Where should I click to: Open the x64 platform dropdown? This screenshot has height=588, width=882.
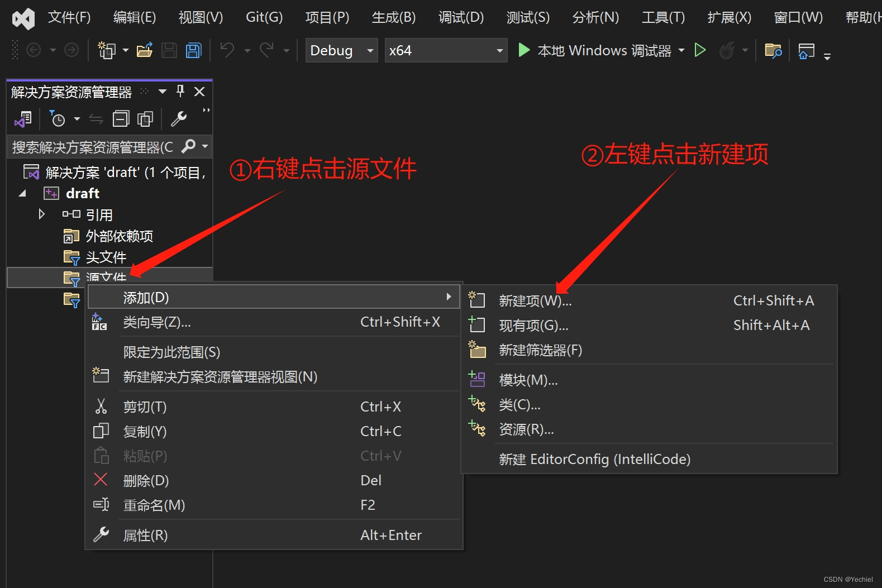pos(446,50)
